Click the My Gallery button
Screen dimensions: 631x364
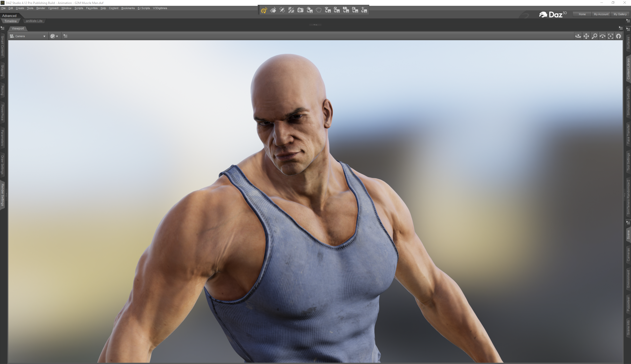point(620,14)
